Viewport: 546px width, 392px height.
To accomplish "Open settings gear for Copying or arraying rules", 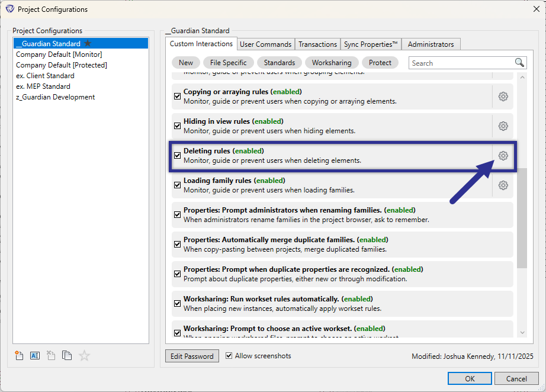I will point(503,96).
